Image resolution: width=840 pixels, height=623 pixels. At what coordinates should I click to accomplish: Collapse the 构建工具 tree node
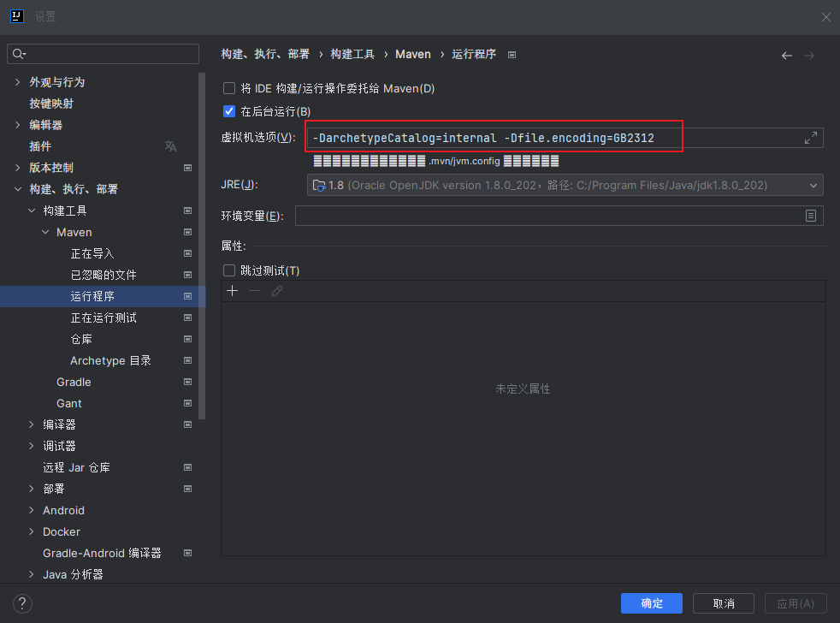tap(32, 210)
